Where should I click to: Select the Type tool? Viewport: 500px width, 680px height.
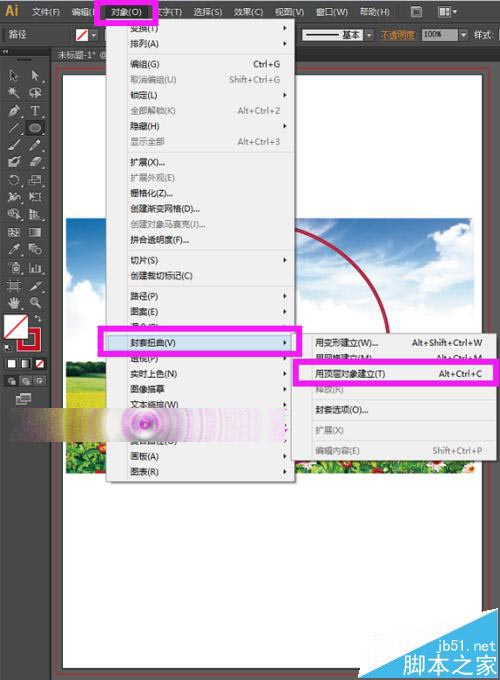click(35, 111)
